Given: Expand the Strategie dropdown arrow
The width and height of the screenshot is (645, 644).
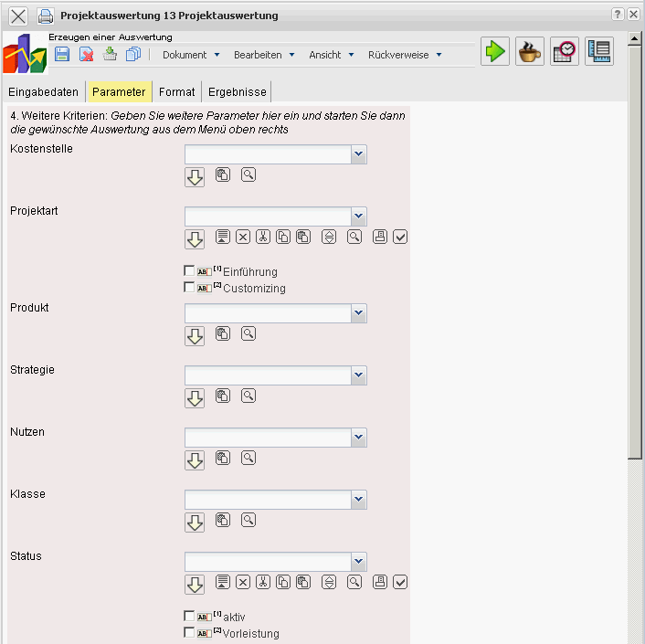Looking at the screenshot, I should click(359, 375).
